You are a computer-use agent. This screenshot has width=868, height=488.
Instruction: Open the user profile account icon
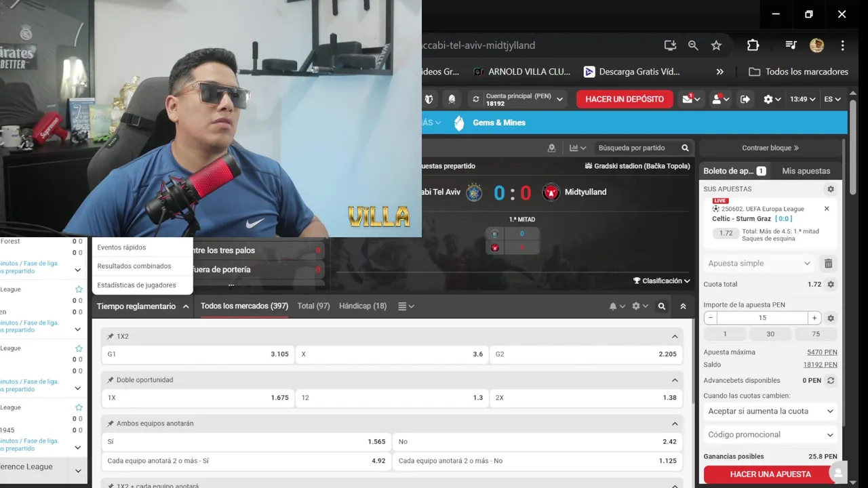(720, 99)
